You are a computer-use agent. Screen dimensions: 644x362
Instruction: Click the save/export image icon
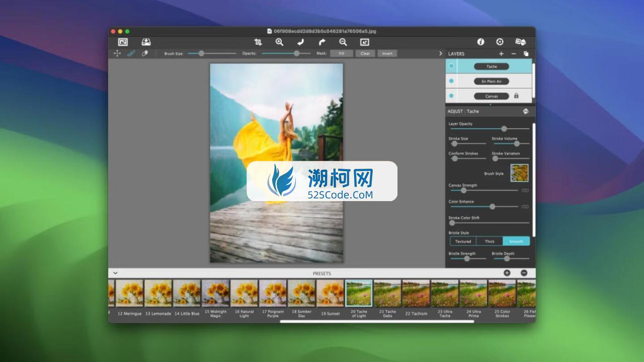146,42
